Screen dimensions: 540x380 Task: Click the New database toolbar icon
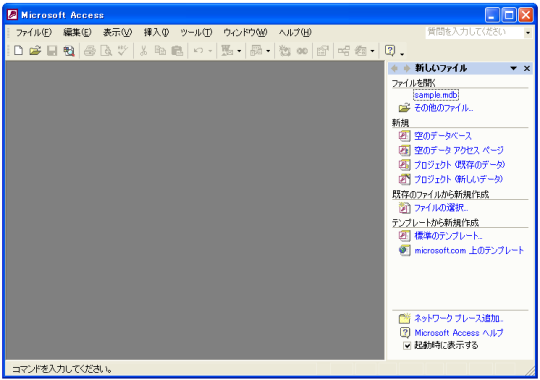click(x=18, y=51)
